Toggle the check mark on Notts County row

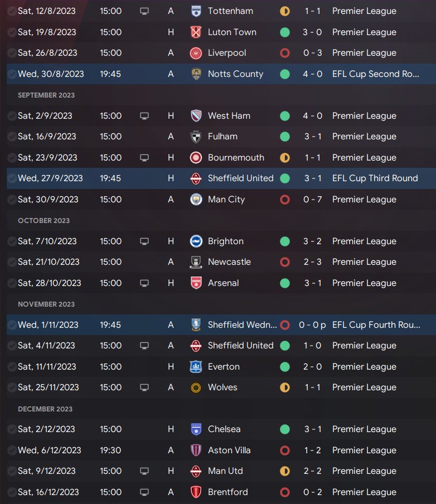coord(12,74)
